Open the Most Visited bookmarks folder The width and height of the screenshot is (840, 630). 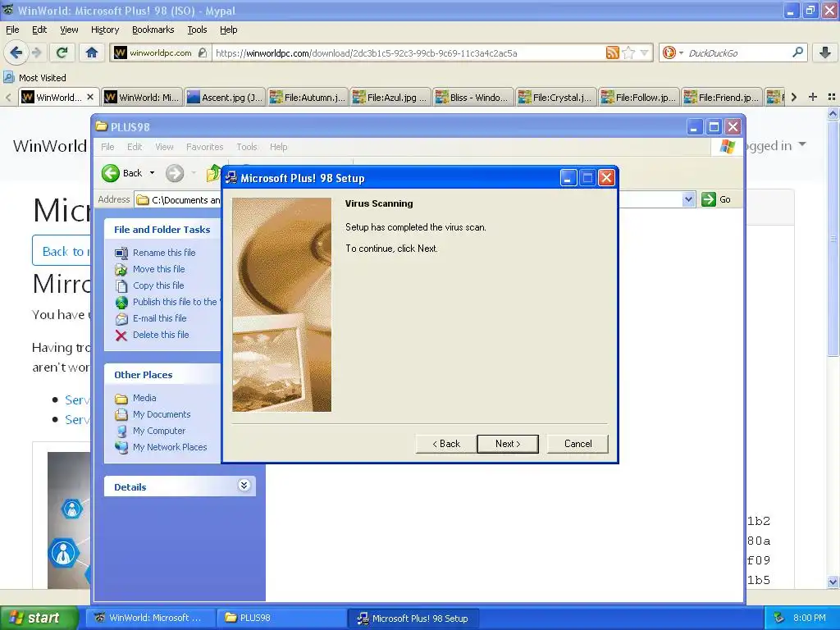pos(35,78)
